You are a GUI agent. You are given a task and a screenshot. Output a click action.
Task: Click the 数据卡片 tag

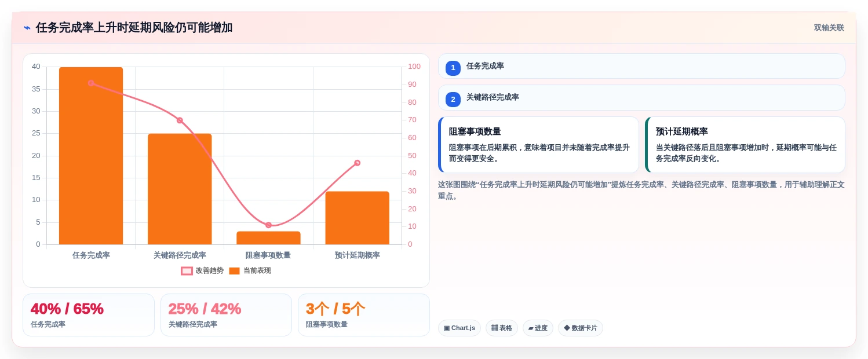tap(581, 328)
